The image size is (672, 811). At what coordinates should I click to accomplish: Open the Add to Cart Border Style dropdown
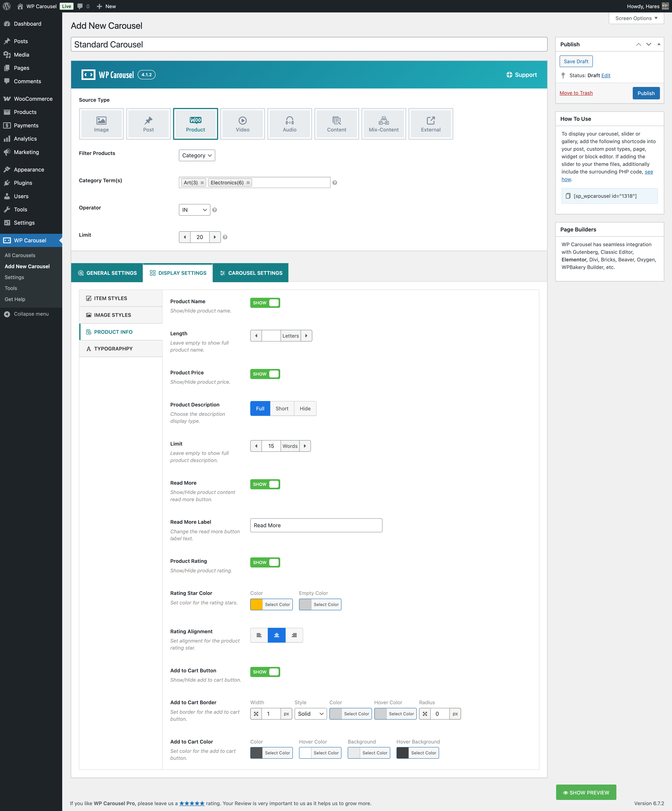click(x=311, y=714)
